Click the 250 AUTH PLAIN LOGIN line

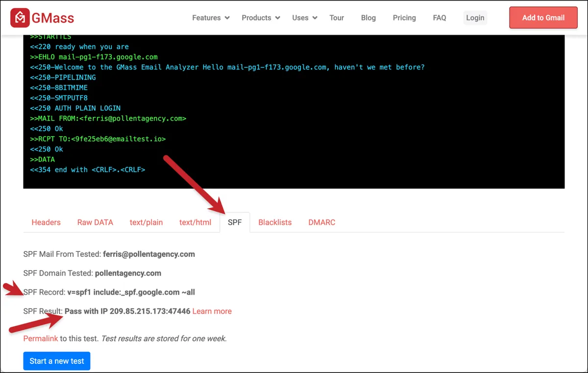tap(75, 108)
